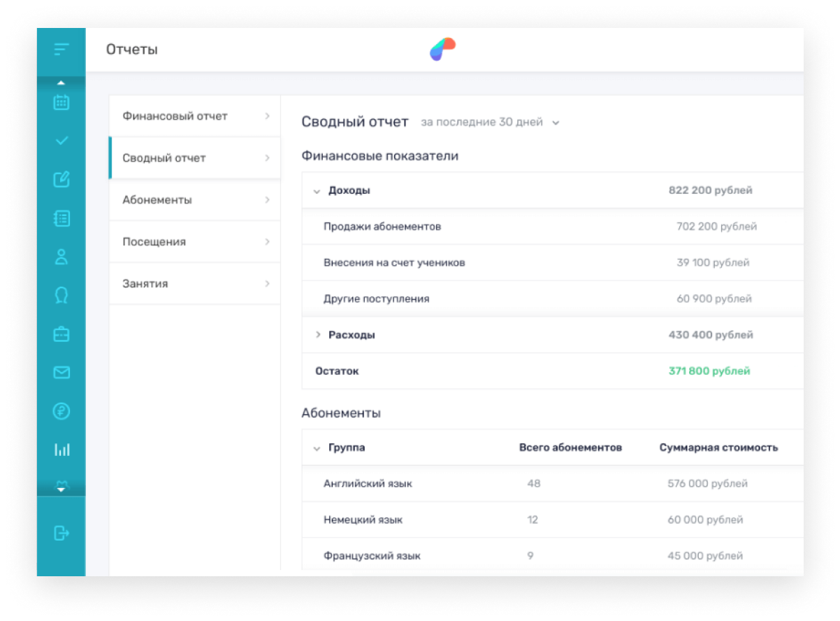Open the list journal icon in sidebar
Image resolution: width=840 pixels, height=621 pixels.
tap(61, 218)
